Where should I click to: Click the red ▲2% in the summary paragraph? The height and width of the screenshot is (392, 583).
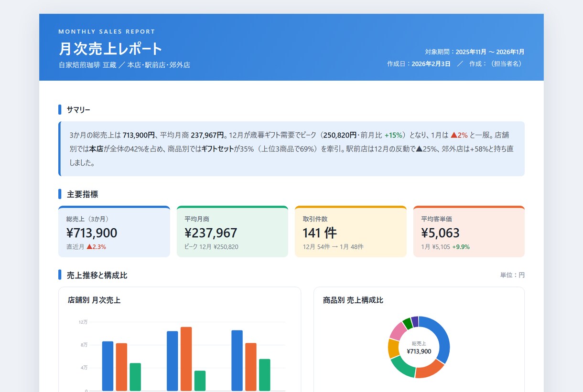459,135
